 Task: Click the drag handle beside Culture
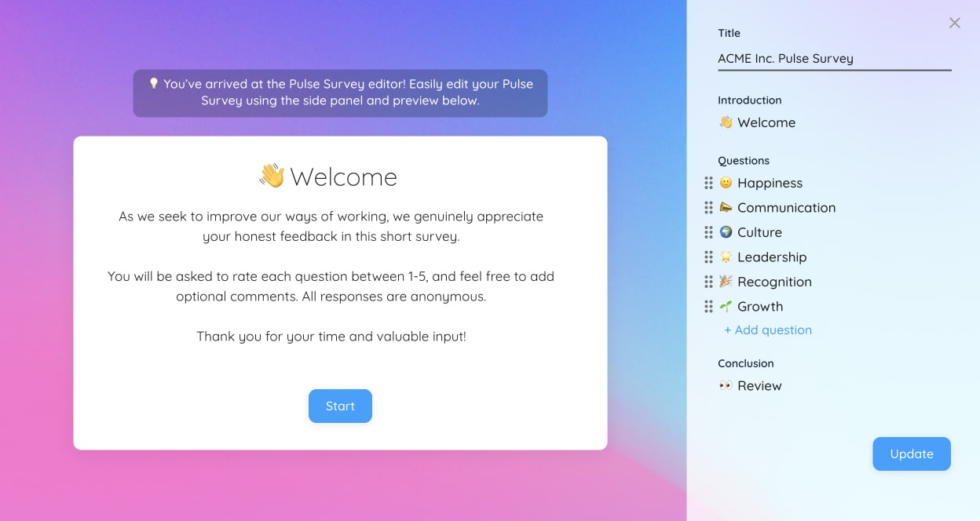point(708,232)
